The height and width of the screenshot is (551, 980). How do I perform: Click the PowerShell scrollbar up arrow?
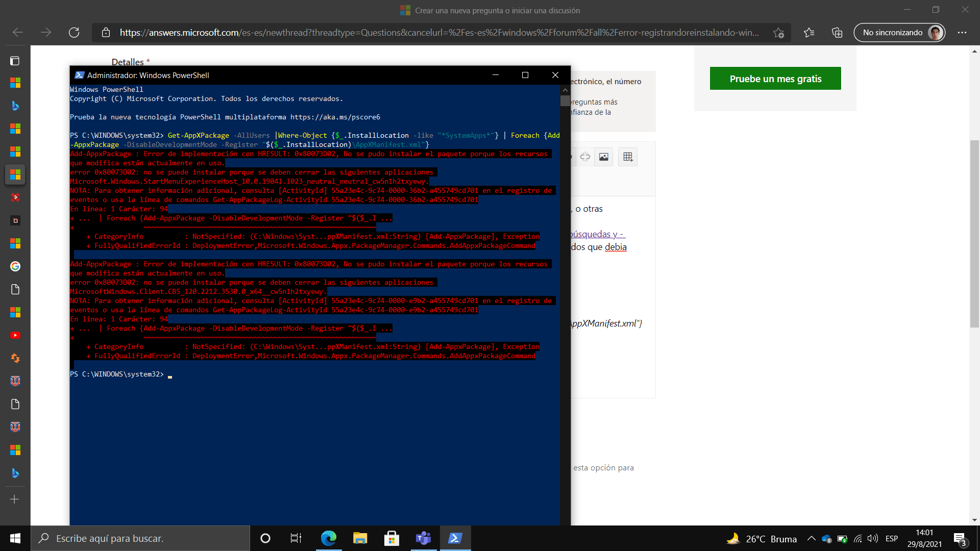(565, 90)
